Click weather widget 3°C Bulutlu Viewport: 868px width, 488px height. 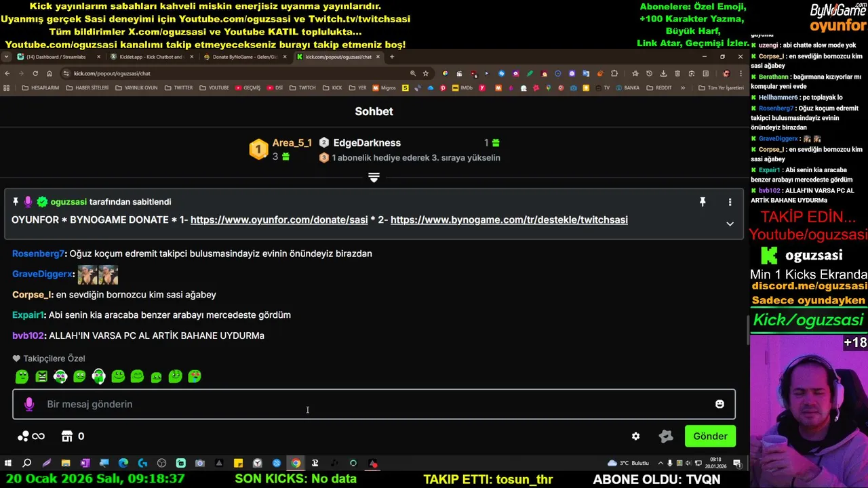tap(629, 464)
